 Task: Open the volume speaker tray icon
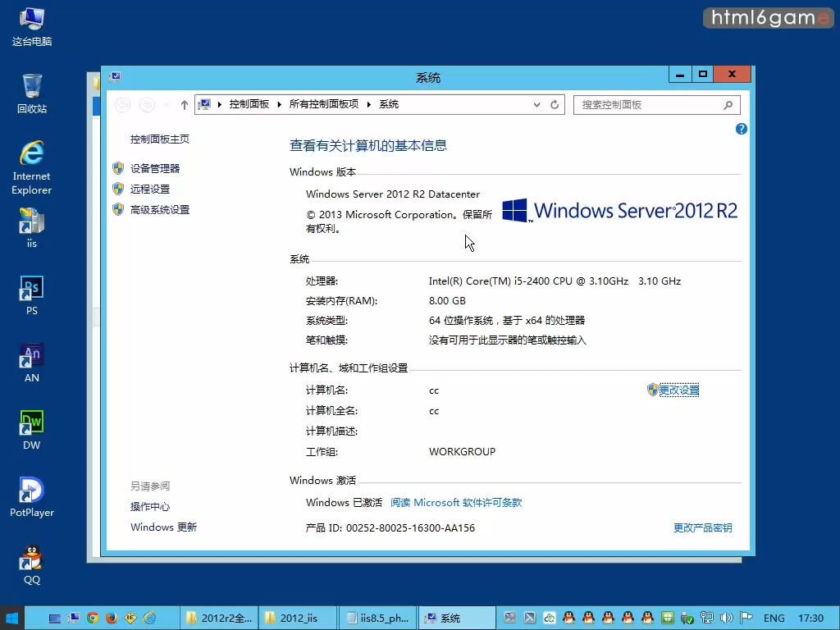(727, 619)
